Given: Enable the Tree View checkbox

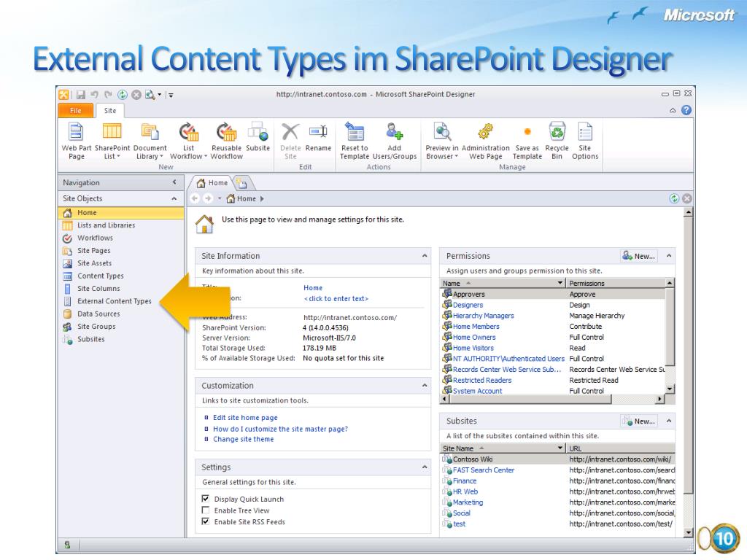Looking at the screenshot, I should (205, 510).
